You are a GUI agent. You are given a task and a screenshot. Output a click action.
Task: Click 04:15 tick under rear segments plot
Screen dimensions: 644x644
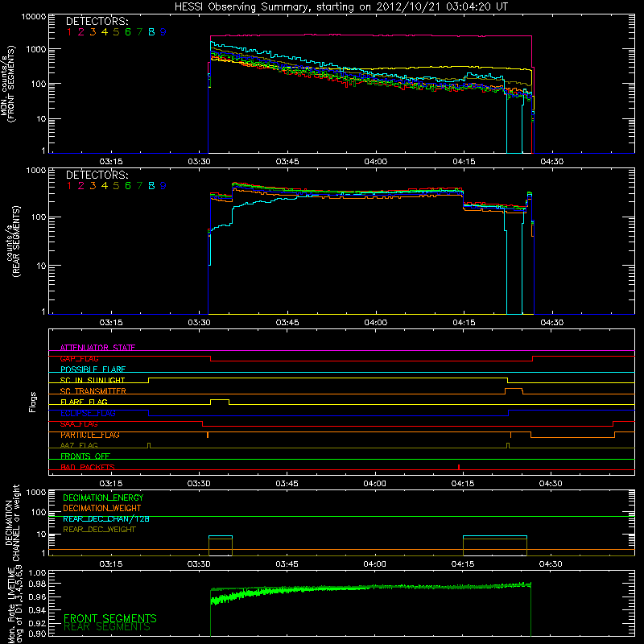464,323
